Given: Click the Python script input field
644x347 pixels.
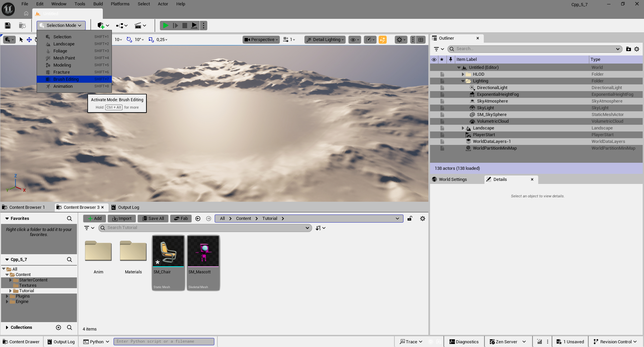Looking at the screenshot, I should tap(164, 342).
